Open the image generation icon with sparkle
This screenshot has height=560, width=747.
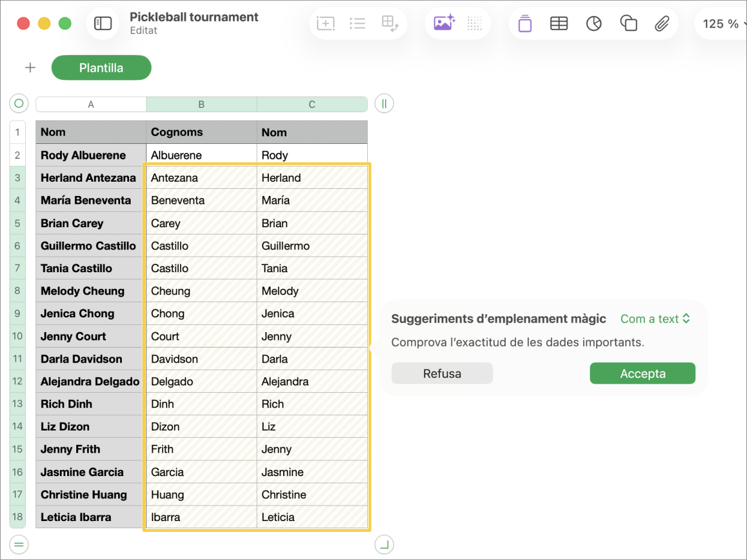pyautogui.click(x=444, y=23)
